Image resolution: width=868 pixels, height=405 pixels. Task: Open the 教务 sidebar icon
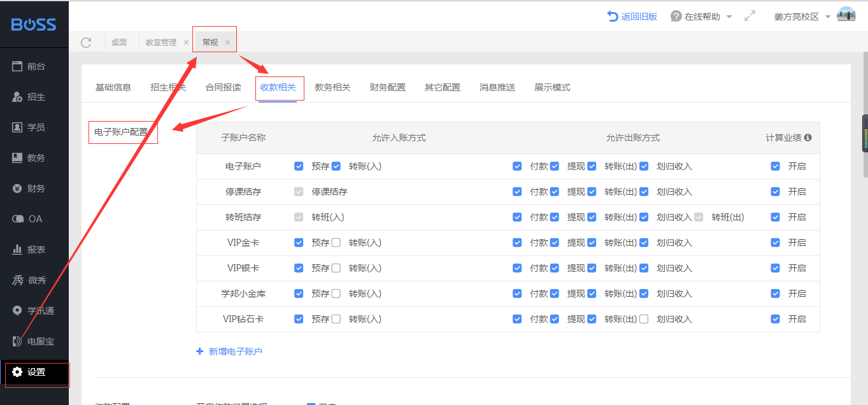pos(17,158)
